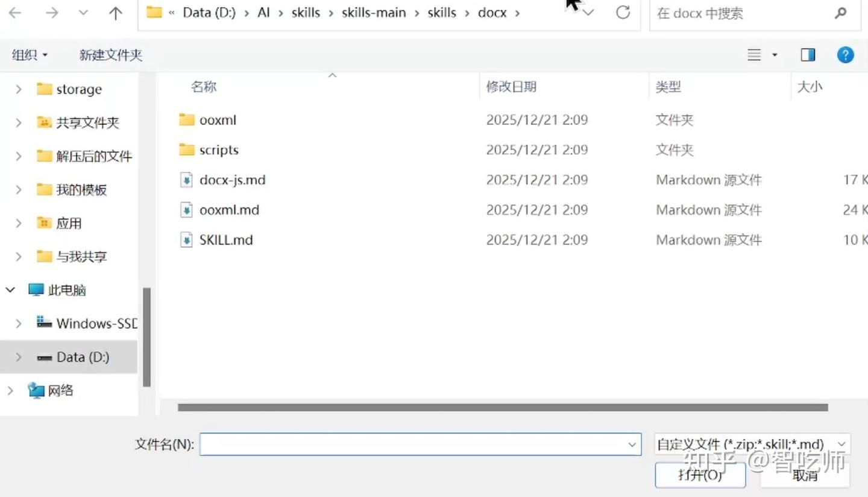Viewport: 868px width, 497px height.
Task: Select Data (D:) drive in sidebar
Action: coord(73,357)
